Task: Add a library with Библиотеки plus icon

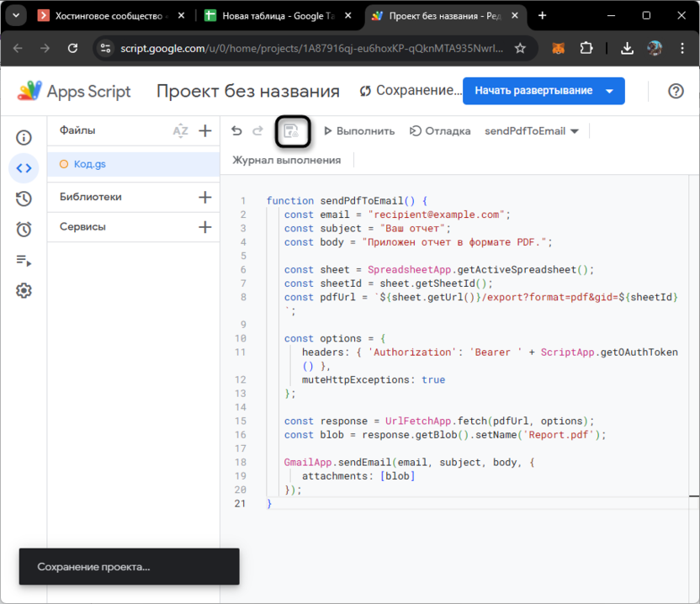Action: pos(204,197)
